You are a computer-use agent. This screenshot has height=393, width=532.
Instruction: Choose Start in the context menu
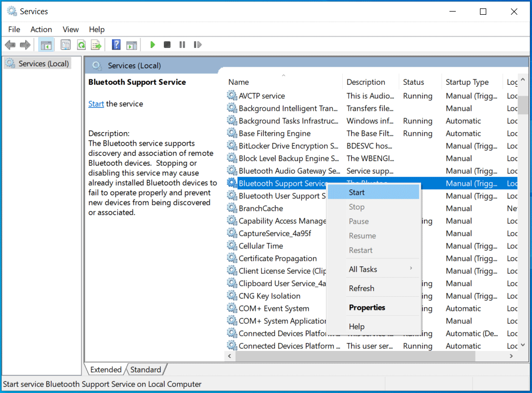pos(357,193)
